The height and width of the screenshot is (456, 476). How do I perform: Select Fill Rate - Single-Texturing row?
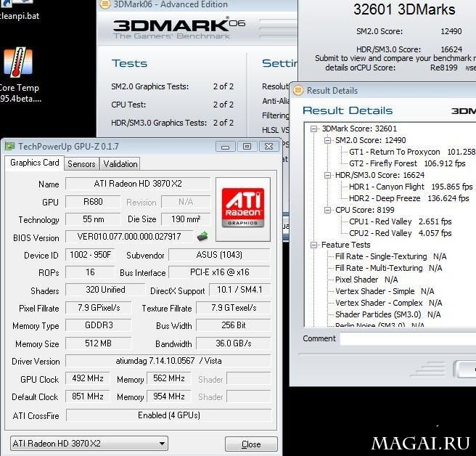point(390,256)
